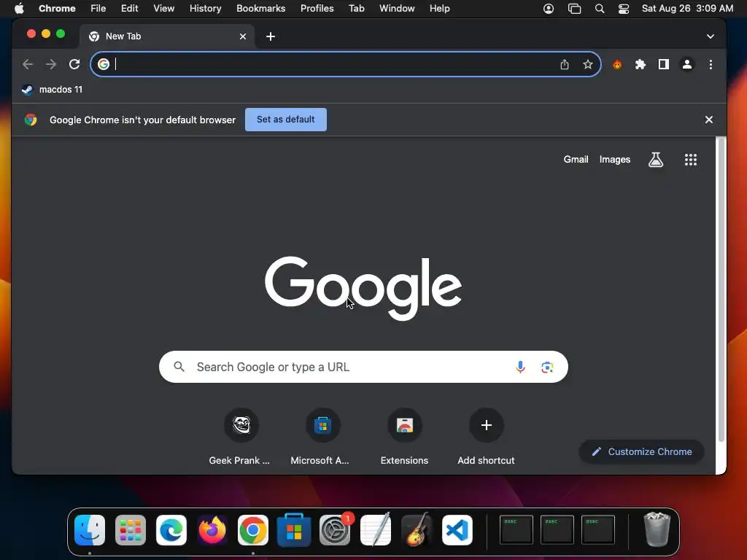Open the Bookmarks menu
This screenshot has width=747, height=560.
point(260,9)
